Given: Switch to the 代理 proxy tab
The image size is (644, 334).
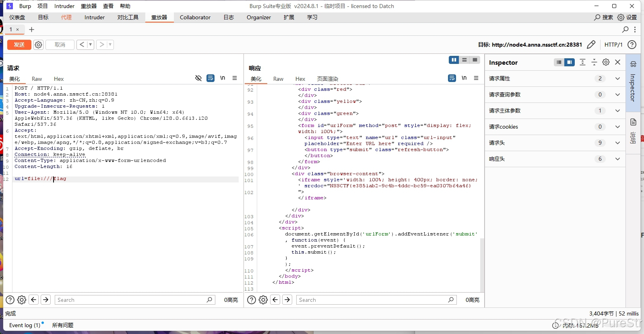Looking at the screenshot, I should 66,17.
